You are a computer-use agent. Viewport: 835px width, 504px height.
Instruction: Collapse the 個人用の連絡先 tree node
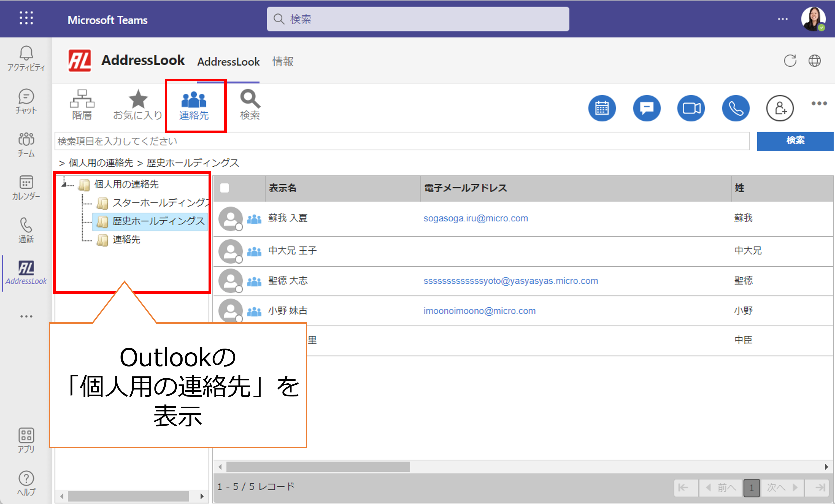pyautogui.click(x=64, y=184)
